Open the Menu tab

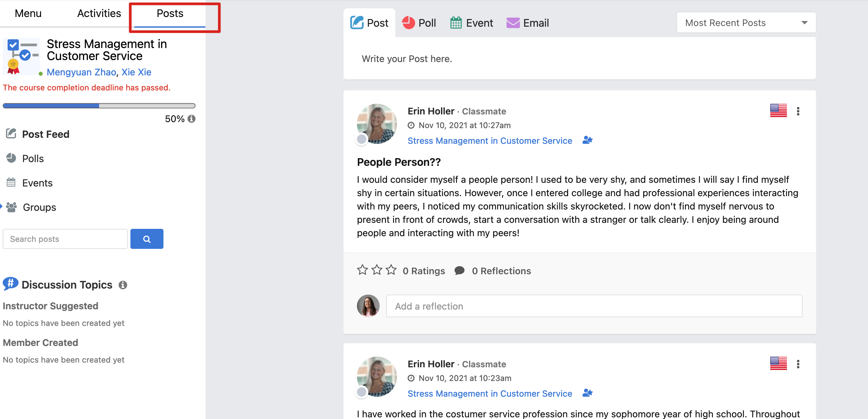[x=28, y=13]
